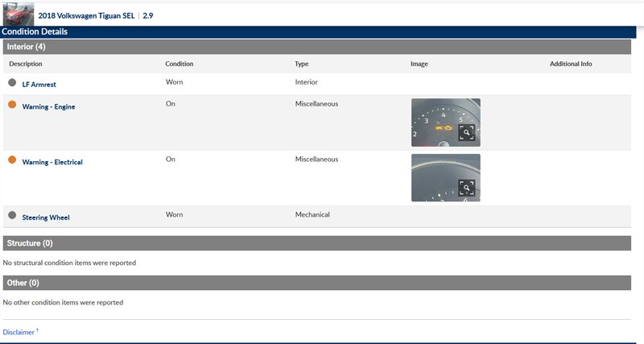
Task: Open the vehicle photo thumbnail at top
Action: click(x=19, y=15)
